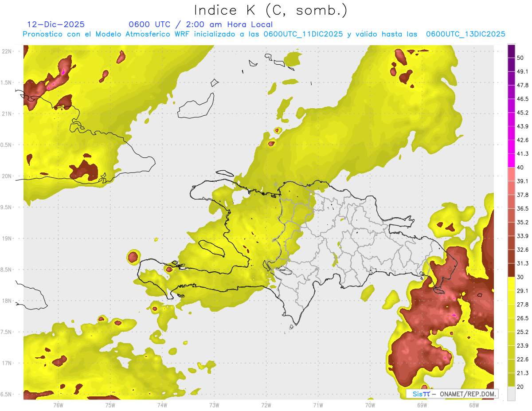Click the '74W' longitude label

pyautogui.click(x=162, y=405)
